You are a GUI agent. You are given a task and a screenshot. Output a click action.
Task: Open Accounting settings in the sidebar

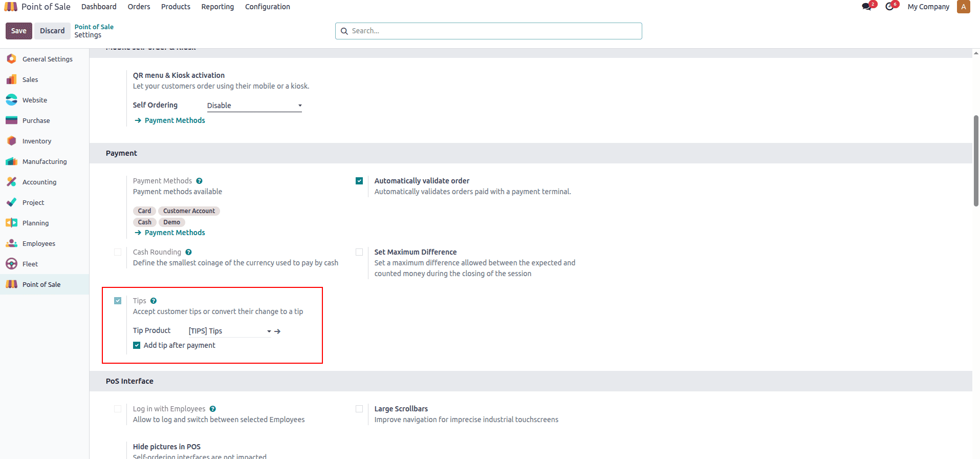pos(39,182)
